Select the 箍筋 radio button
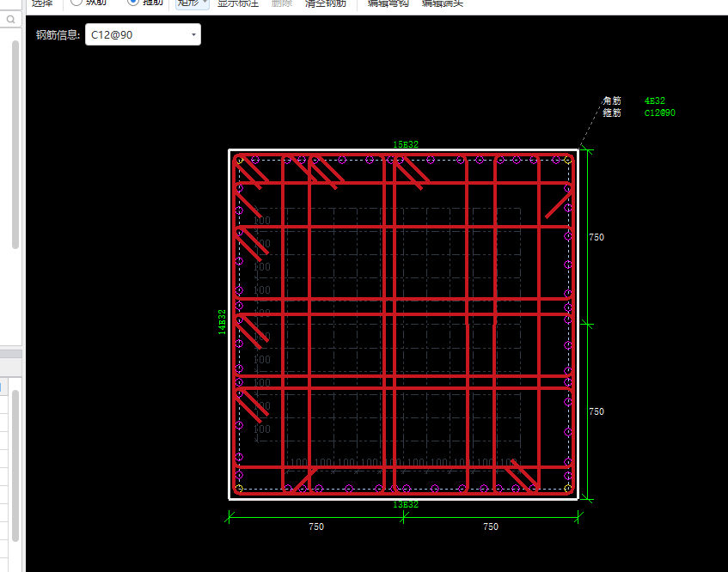Screen dimensions: 728x572 133,2
